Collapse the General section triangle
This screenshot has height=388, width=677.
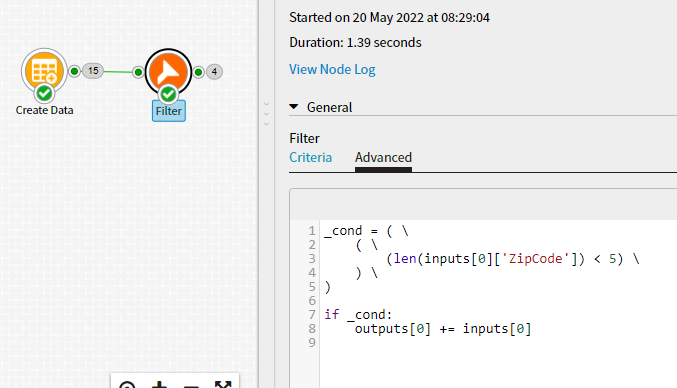point(294,107)
